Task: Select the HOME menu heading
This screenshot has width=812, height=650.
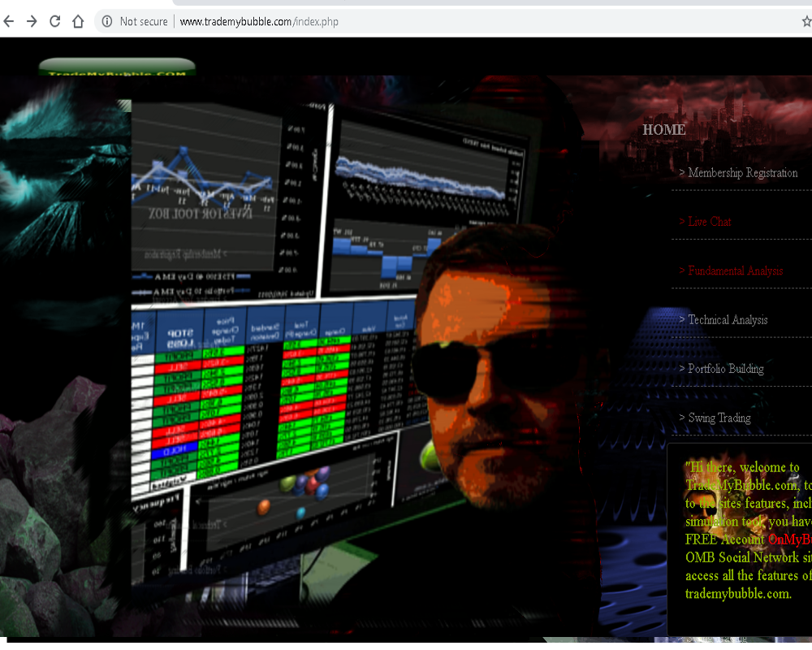Action: pyautogui.click(x=664, y=129)
